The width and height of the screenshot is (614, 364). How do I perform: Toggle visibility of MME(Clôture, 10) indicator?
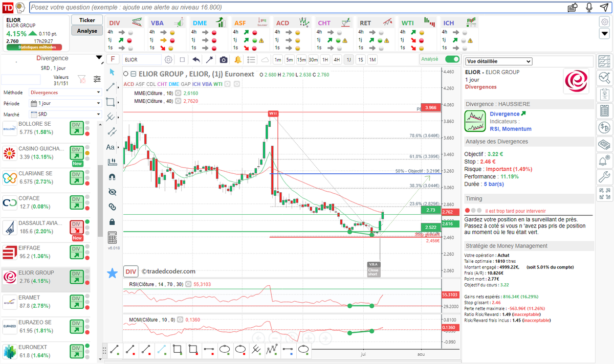178,94
